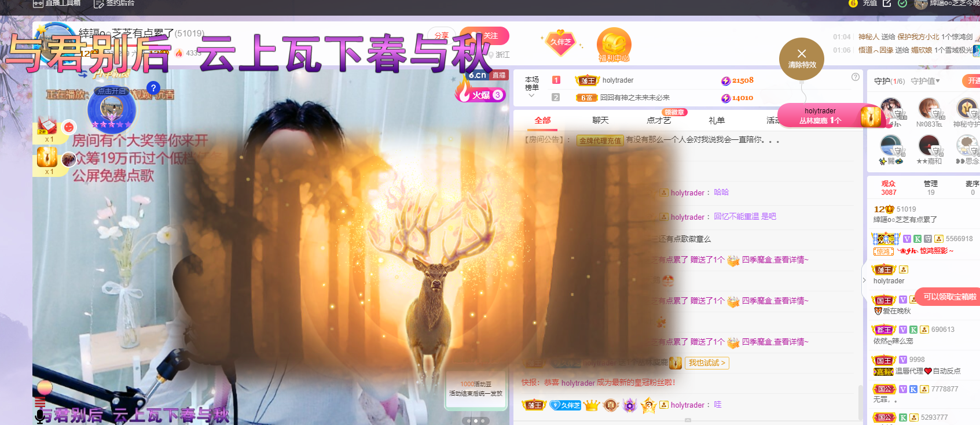
Task: Switch to the 点才艺 tab
Action: click(659, 120)
